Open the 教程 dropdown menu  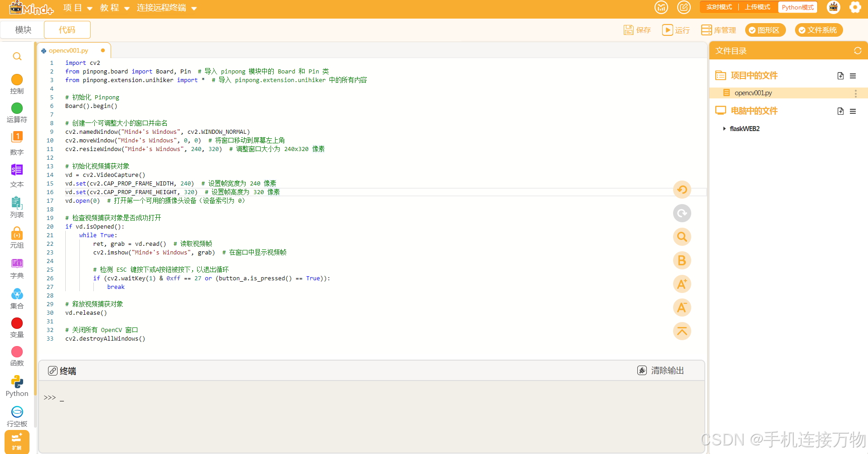115,8
